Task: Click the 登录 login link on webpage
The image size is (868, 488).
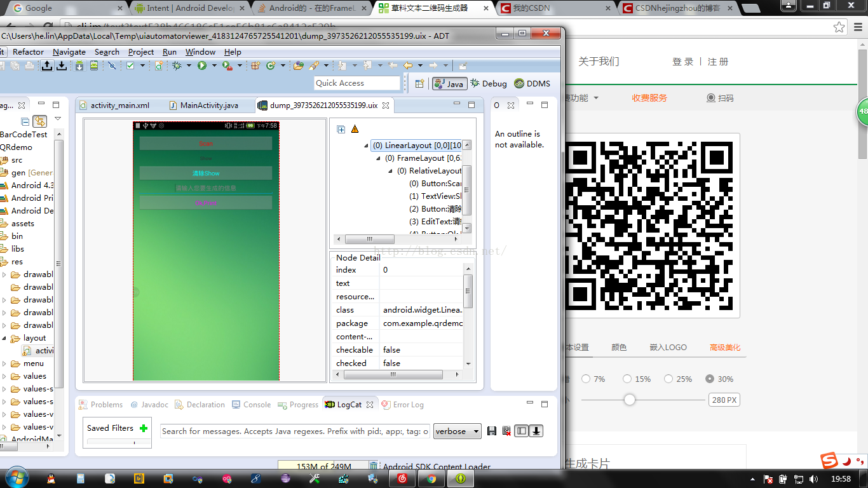Action: point(683,62)
